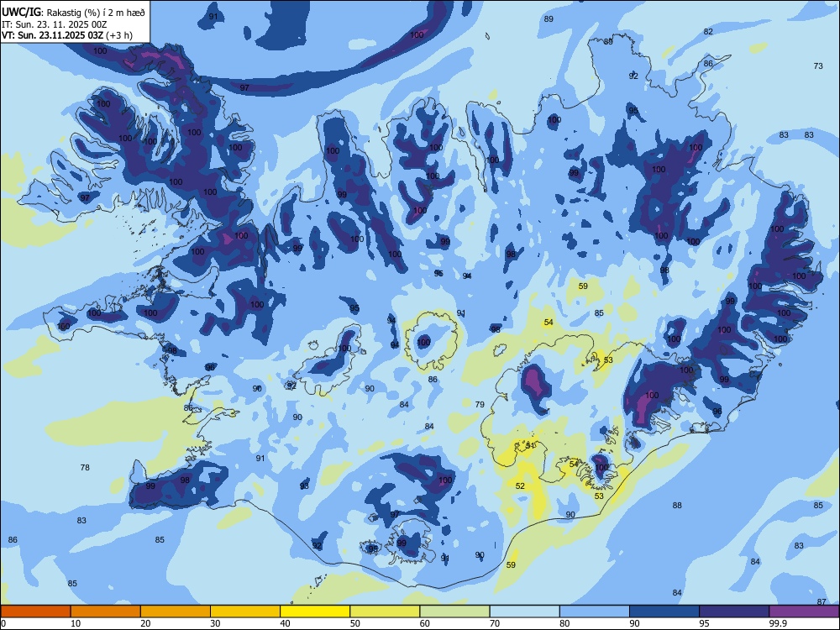Viewport: 840px width, 630px height.
Task: Click the 87 value in bottom right corner
Action: pyautogui.click(x=822, y=601)
